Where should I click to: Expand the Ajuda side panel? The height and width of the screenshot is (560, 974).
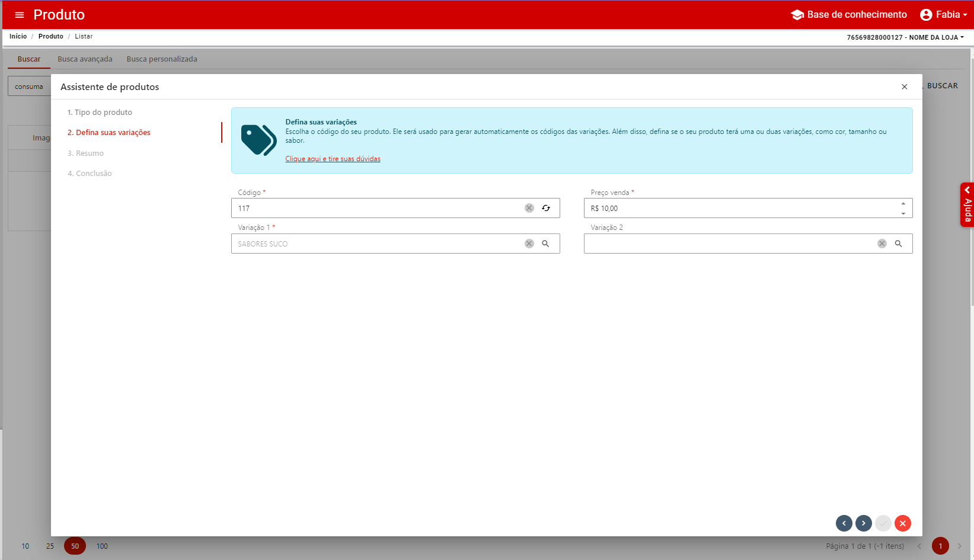coord(967,204)
